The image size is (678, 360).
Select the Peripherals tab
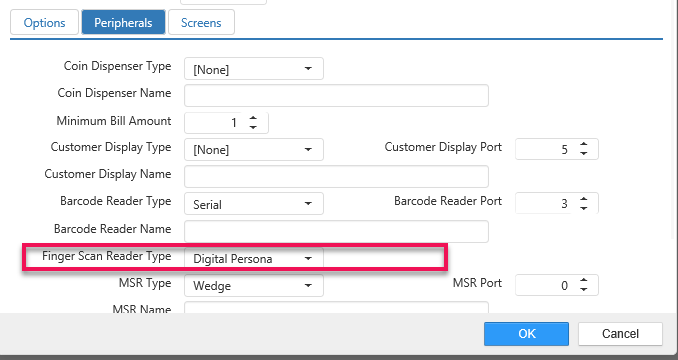coord(123,22)
